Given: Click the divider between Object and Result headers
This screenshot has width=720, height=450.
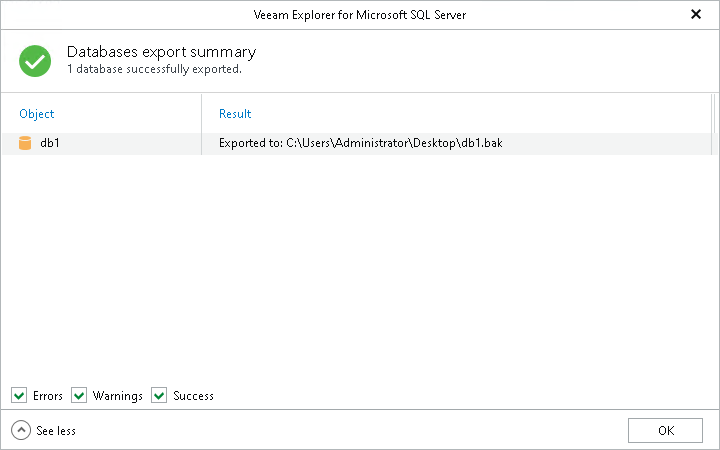Looking at the screenshot, I should tap(202, 114).
